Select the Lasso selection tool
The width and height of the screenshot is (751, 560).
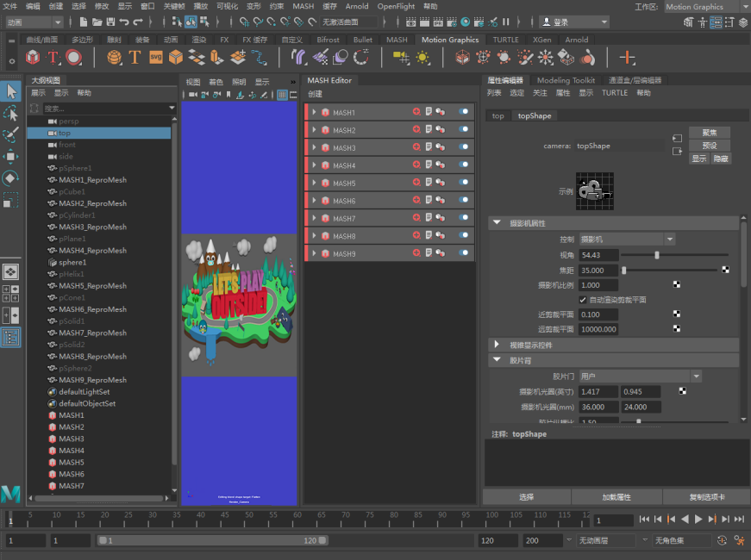pyautogui.click(x=10, y=114)
